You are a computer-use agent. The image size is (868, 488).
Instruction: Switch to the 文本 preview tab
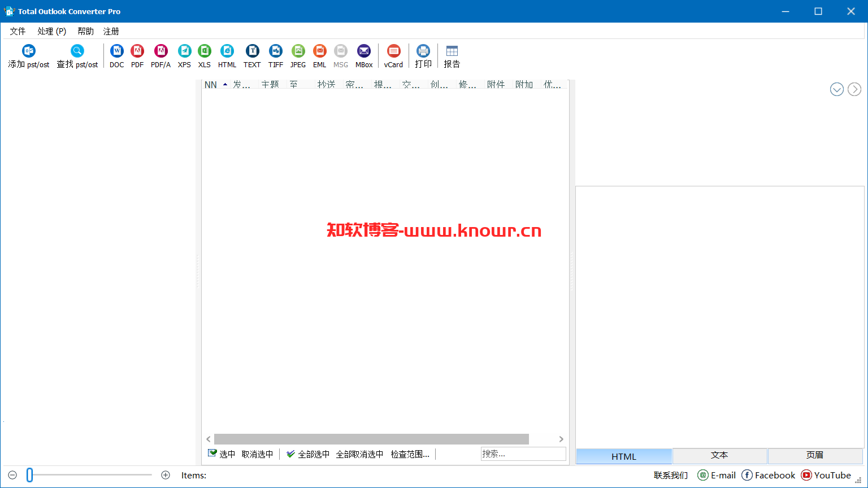(x=719, y=455)
